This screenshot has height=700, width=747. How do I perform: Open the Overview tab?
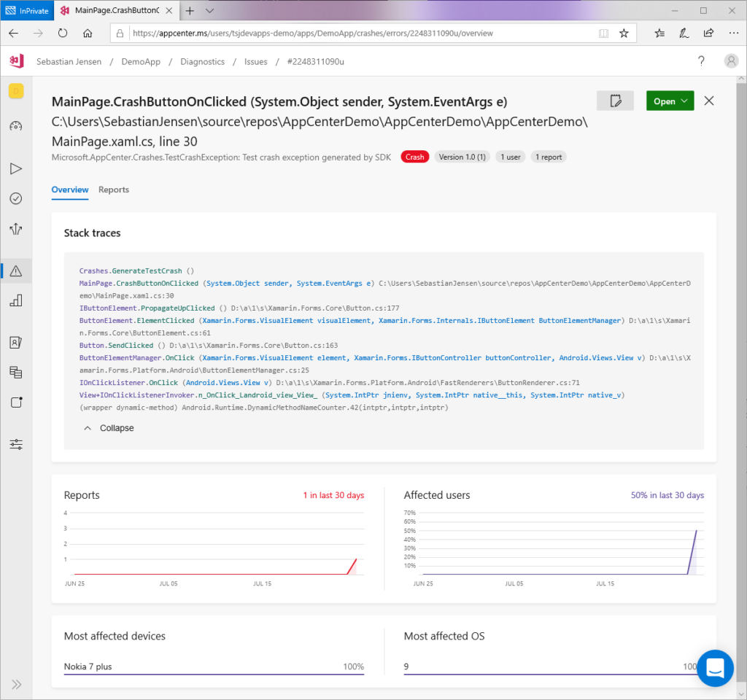tap(70, 190)
